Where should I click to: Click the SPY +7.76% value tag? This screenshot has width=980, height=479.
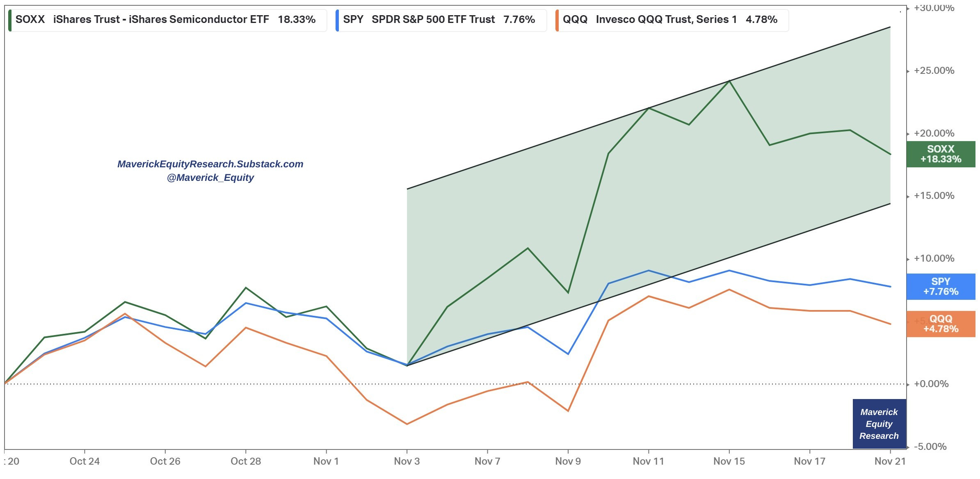tap(941, 287)
